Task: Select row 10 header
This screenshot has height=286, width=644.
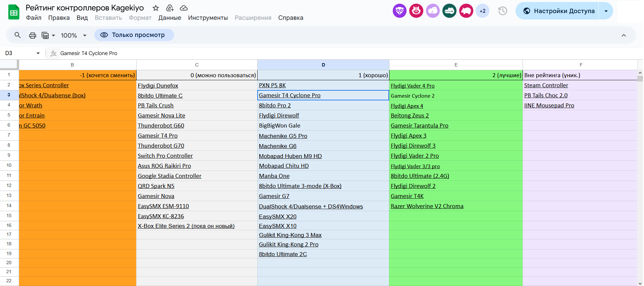Action: 9,165
